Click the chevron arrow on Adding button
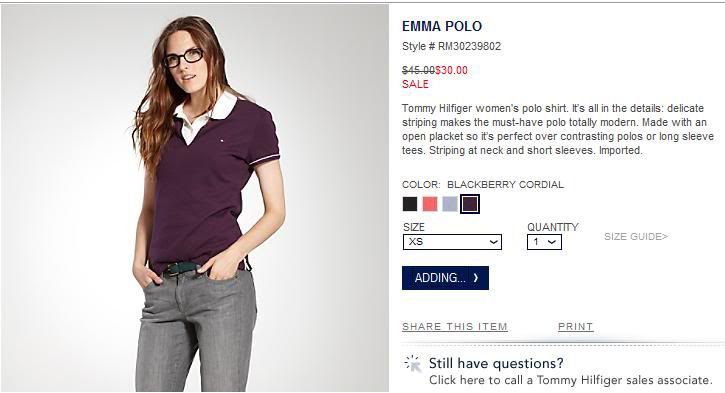Screen dimensions: 725x393 (476, 278)
